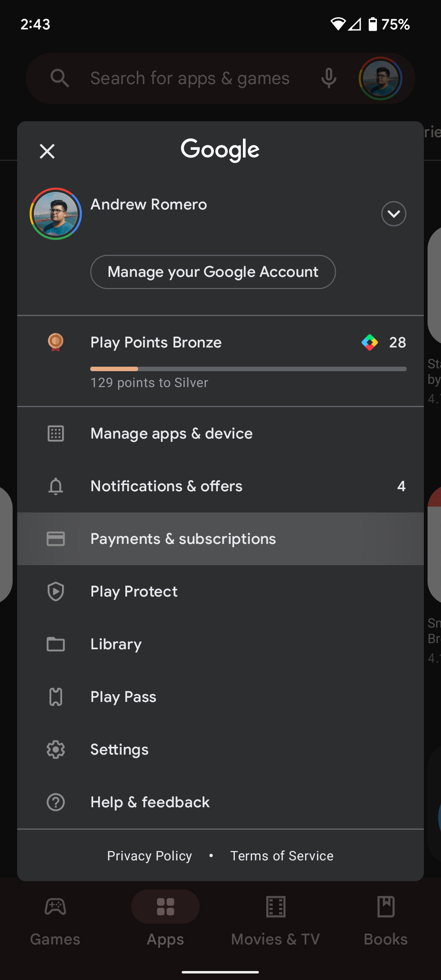Select Help & feedback menu entry
The image size is (441, 980).
[x=150, y=802]
